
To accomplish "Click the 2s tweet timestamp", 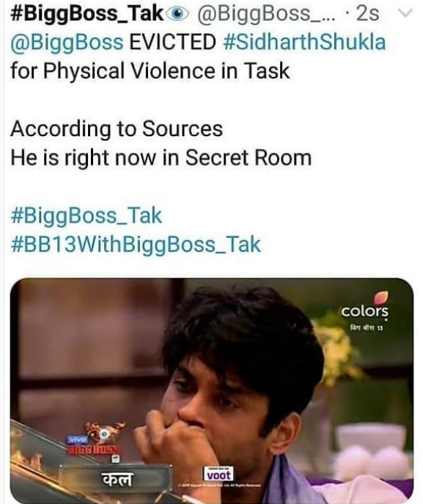I will coord(367,14).
